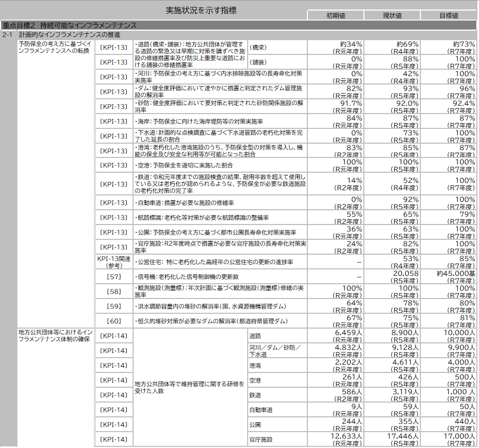The width and height of the screenshot is (479, 448).
Task: Click the [59] indicator number cell
Action: (114, 306)
